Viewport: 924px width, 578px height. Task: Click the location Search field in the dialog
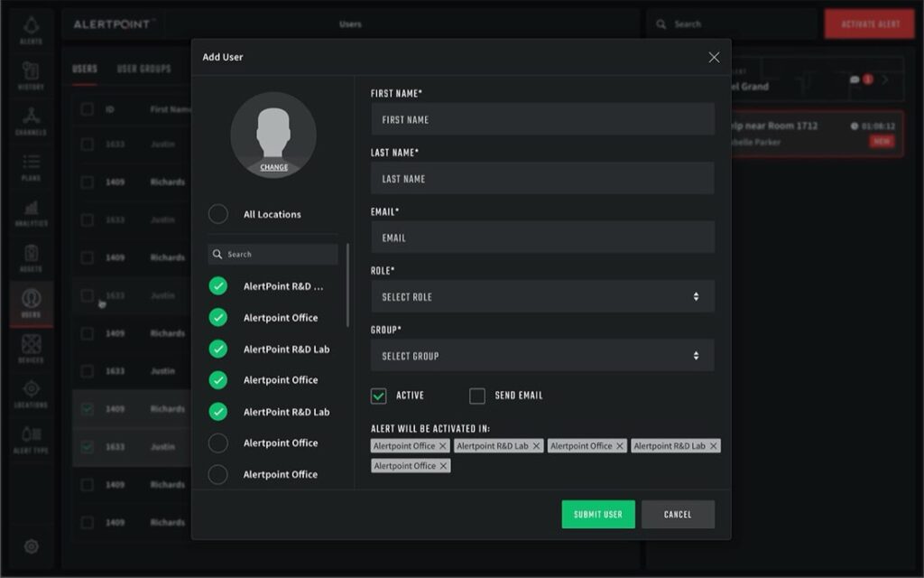click(x=273, y=254)
